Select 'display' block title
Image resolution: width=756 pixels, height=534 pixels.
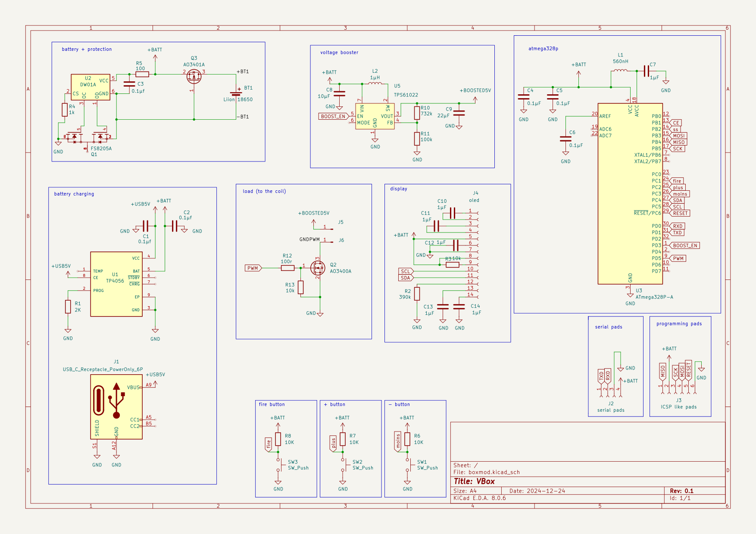[399, 189]
